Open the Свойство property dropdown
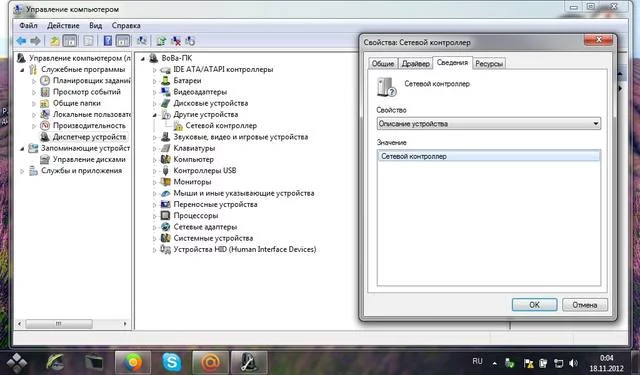640x375 pixels. tap(489, 124)
